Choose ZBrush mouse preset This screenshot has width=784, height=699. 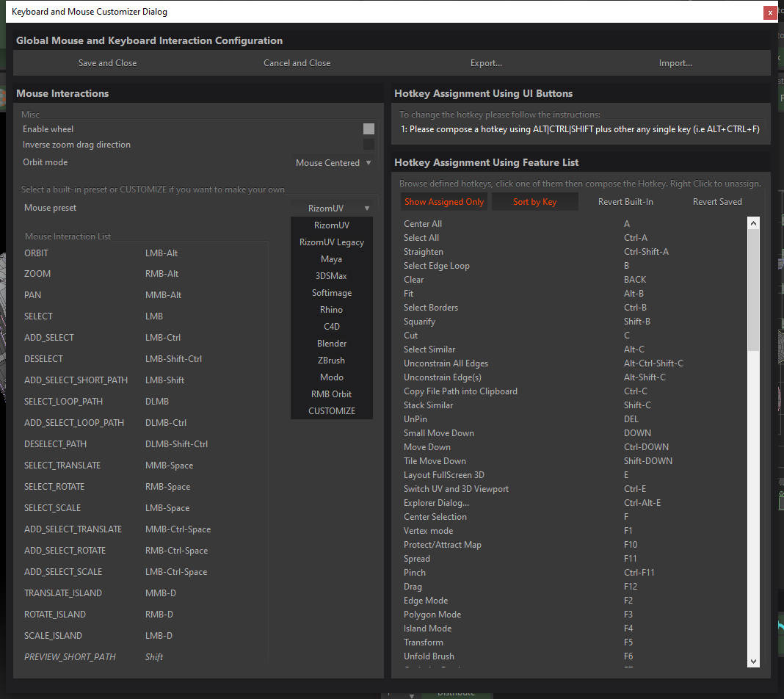coord(332,361)
